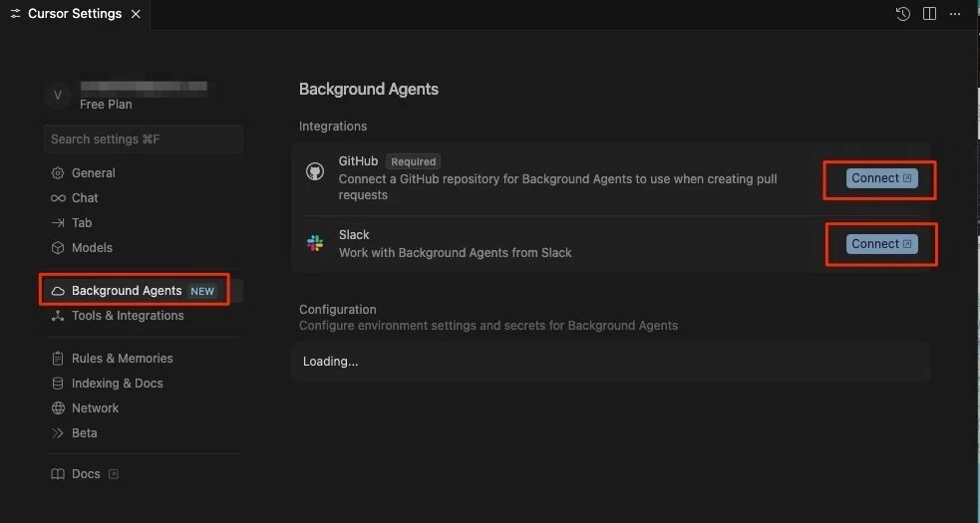This screenshot has height=523, width=980.
Task: Click the Required badge next to GitHub
Action: pos(413,161)
